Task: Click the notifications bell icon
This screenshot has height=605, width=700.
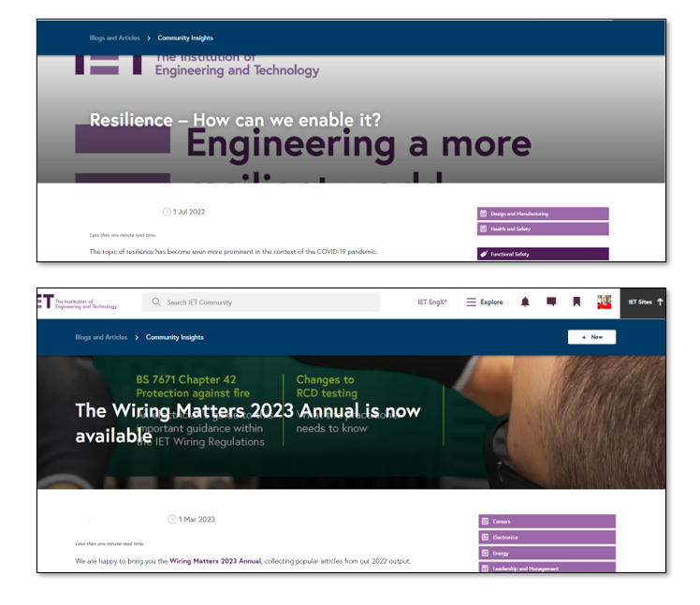Action: (x=525, y=302)
